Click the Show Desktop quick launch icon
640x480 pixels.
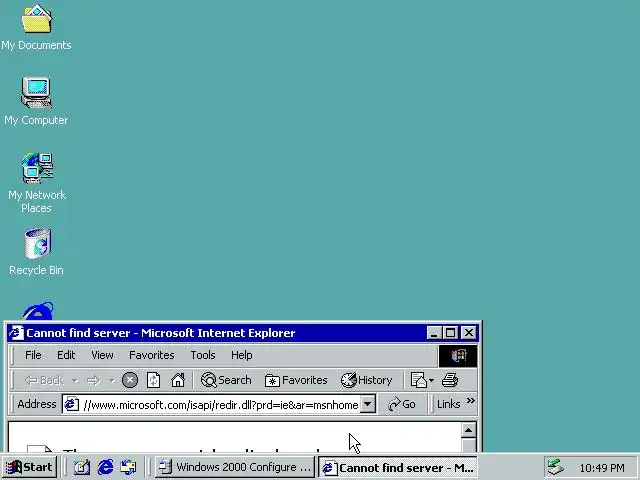pos(82,467)
